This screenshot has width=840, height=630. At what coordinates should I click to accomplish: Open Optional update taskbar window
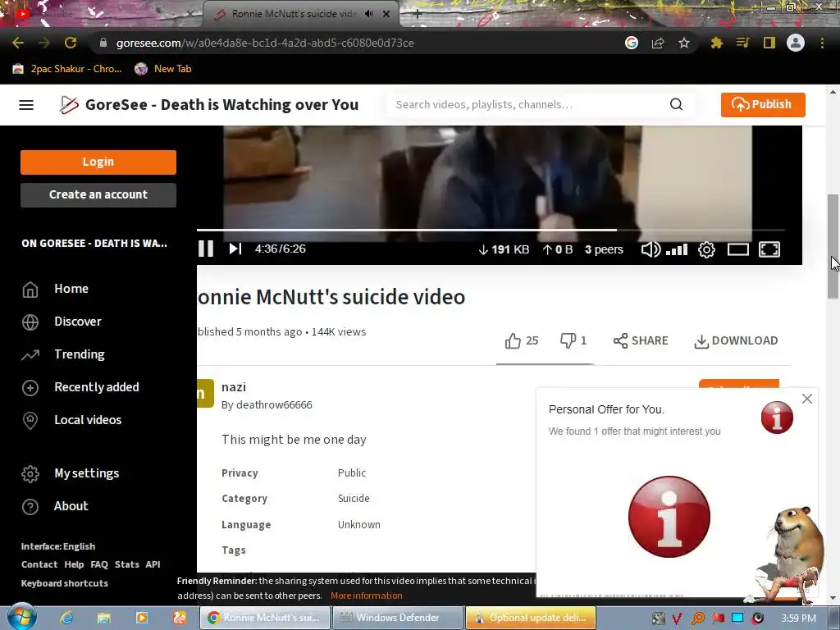[x=531, y=618]
